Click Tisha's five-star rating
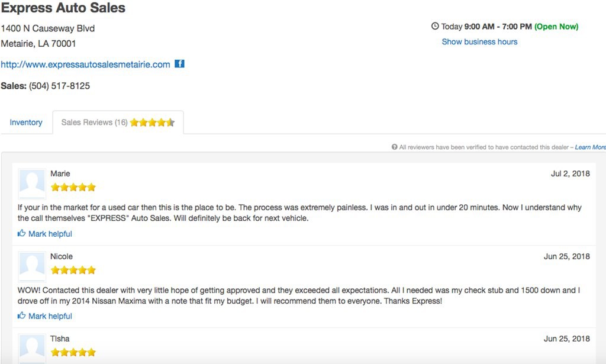Viewport: 606px width, 364px height. coord(73,352)
